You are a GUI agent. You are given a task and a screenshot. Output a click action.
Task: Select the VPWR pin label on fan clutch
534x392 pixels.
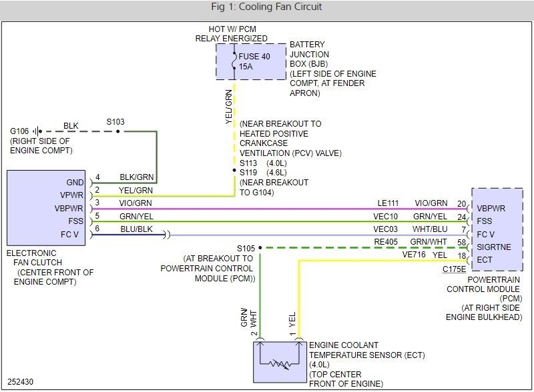71,195
